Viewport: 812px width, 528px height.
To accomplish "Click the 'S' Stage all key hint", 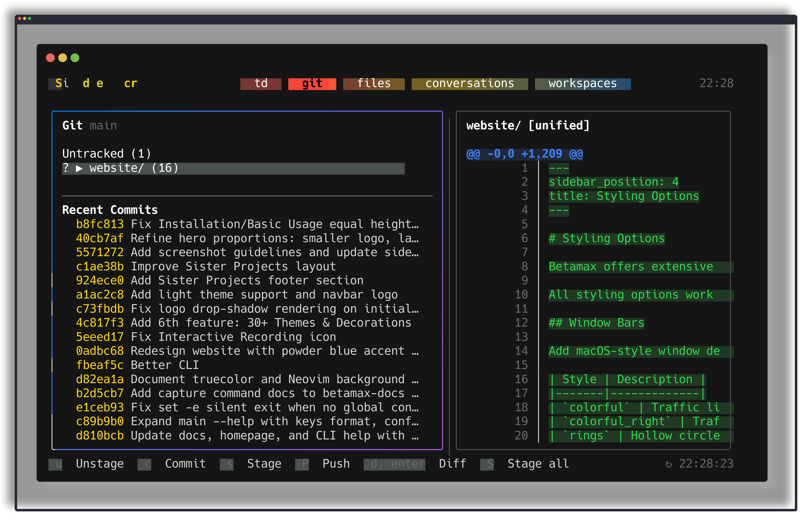I will [x=487, y=464].
